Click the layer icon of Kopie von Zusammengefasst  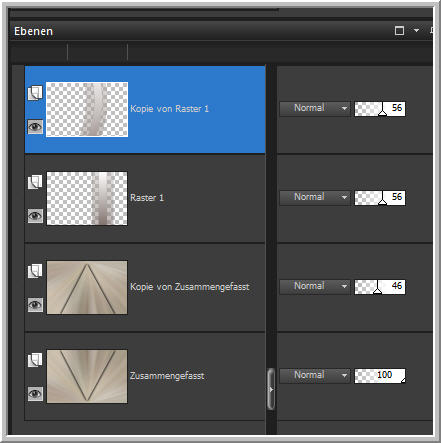35,271
